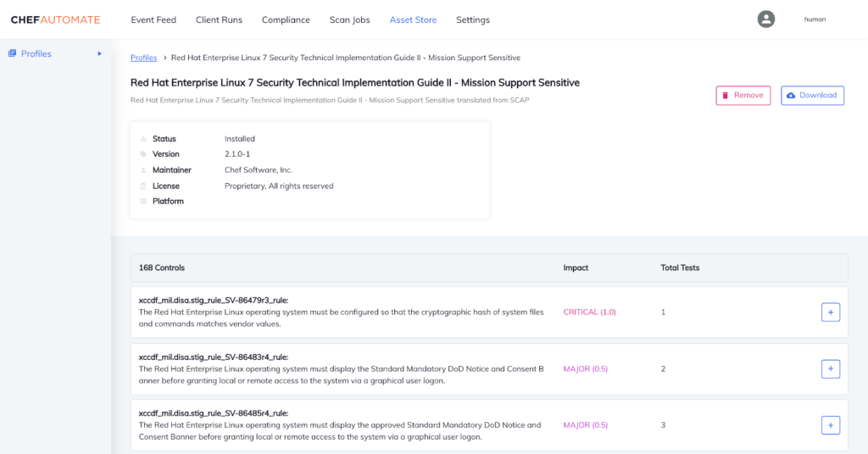The width and height of the screenshot is (868, 454).
Task: Click the user avatar icon
Action: point(766,19)
